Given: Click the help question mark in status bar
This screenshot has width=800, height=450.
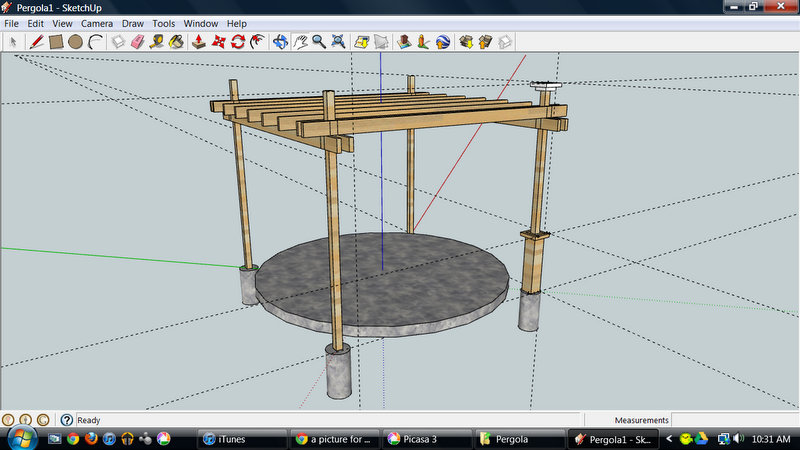Looking at the screenshot, I should (66, 421).
